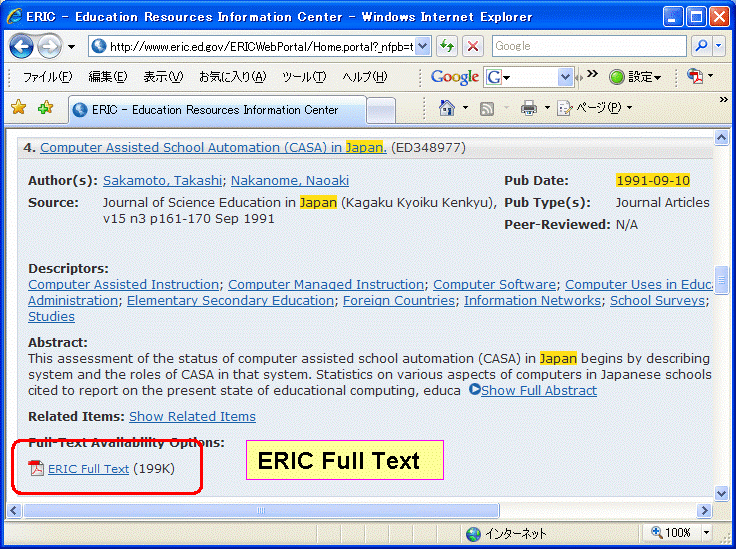Open the ヘルプ(H) menu
The width and height of the screenshot is (736, 549).
click(365, 76)
